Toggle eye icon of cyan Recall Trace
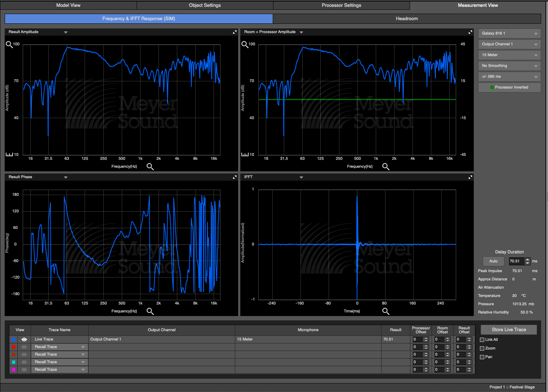Image resolution: width=548 pixels, height=392 pixels. coord(24,362)
